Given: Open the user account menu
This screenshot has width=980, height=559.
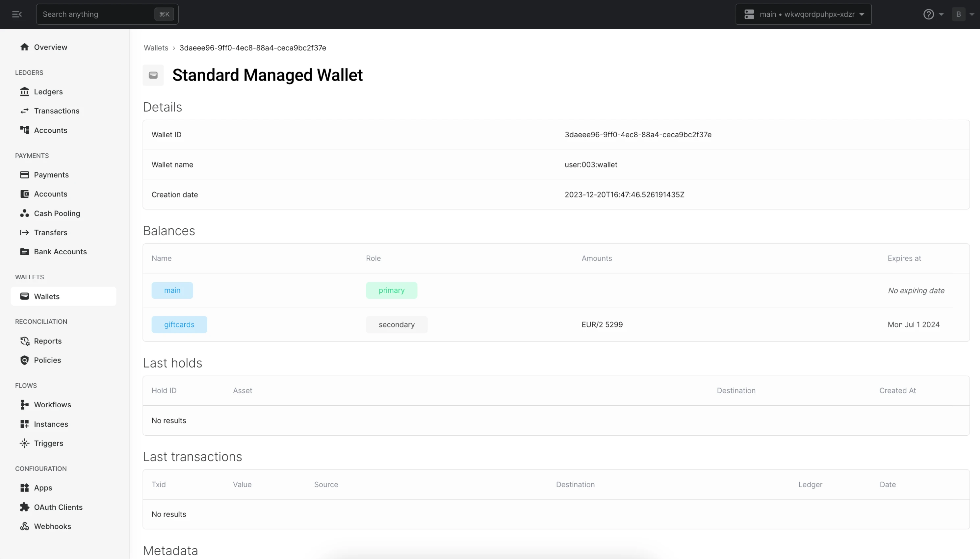Looking at the screenshot, I should click(964, 14).
